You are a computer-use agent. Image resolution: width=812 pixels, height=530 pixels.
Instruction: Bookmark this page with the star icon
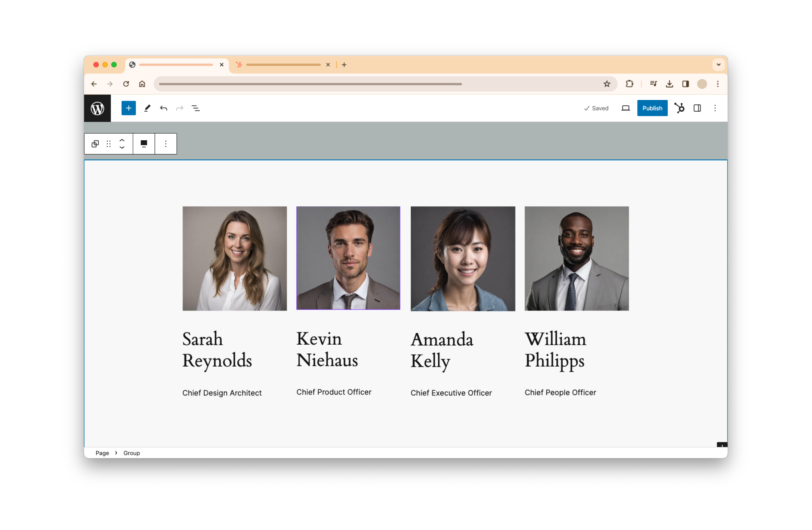[x=606, y=84]
